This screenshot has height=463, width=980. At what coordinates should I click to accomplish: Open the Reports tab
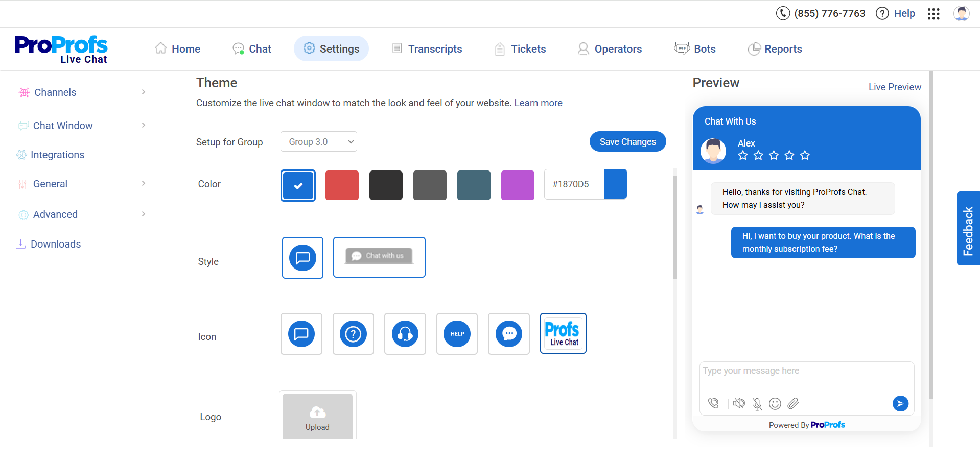coord(775,48)
